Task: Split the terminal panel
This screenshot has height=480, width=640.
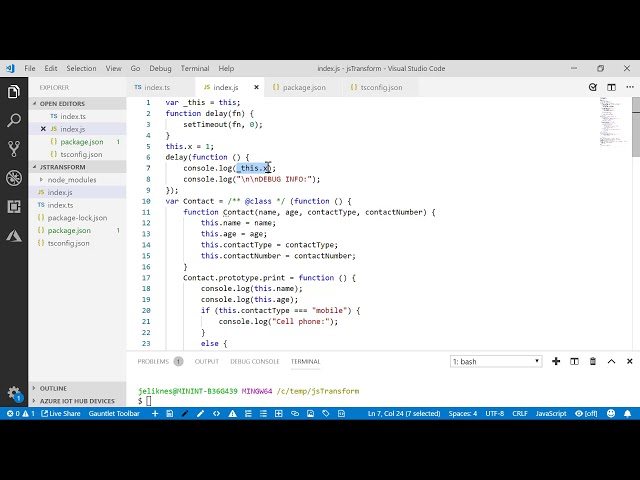Action: 574,361
